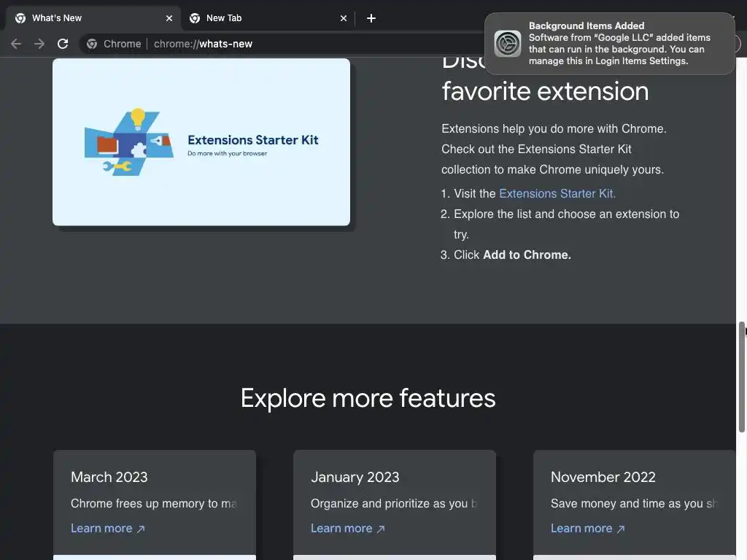
Task: Reload the page with refresh icon
Action: coord(63,44)
